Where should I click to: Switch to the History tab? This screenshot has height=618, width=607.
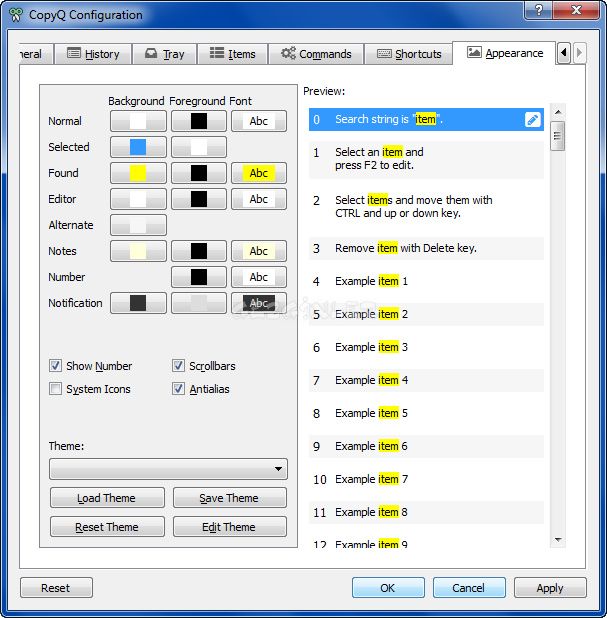coord(93,54)
